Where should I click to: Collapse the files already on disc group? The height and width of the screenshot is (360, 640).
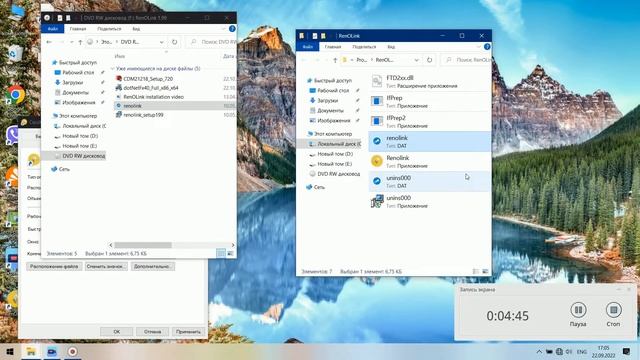point(113,69)
